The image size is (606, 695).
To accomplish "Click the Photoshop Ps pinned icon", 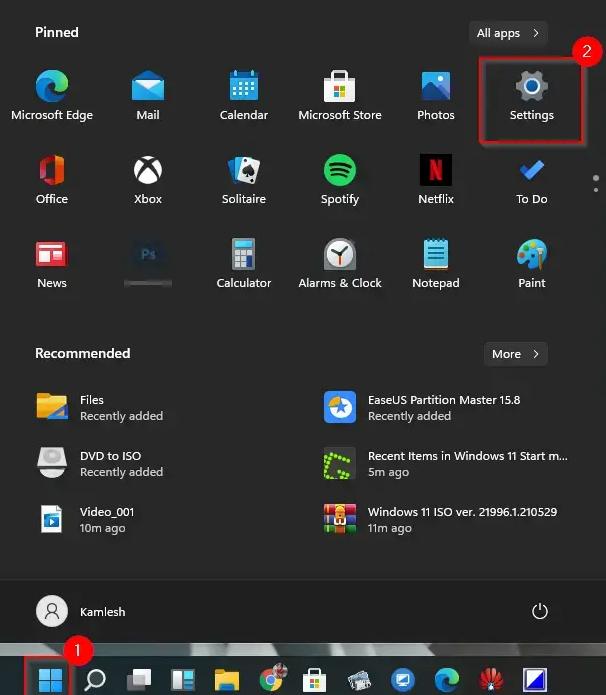I will pos(148,262).
